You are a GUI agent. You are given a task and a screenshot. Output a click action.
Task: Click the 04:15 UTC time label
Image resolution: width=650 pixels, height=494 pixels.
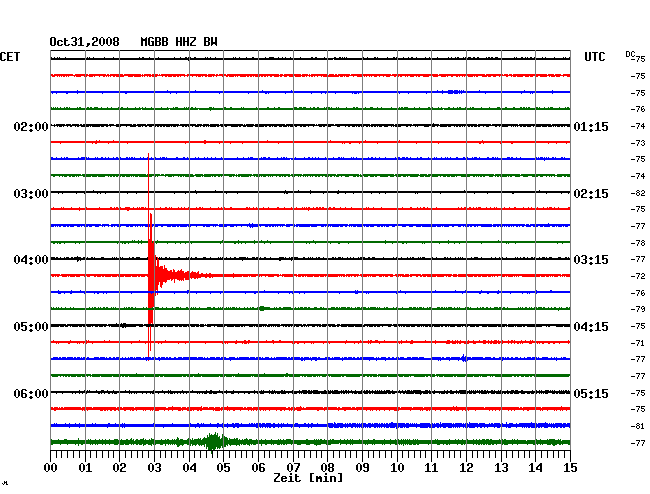click(x=591, y=327)
